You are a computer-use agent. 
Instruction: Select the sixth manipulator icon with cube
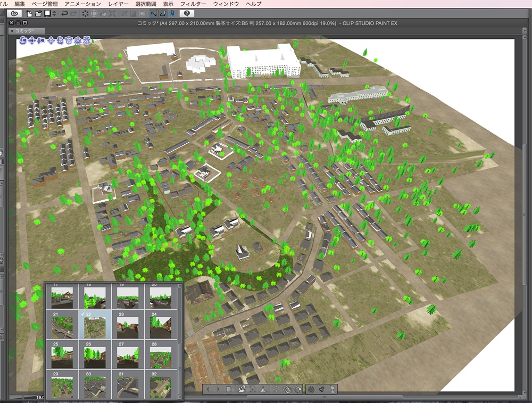point(69,40)
